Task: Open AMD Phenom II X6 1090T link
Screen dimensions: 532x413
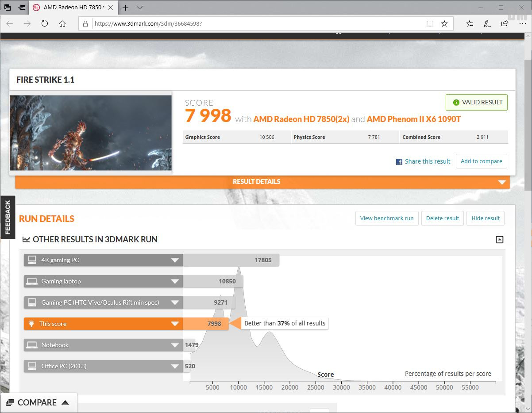Action: coord(414,119)
